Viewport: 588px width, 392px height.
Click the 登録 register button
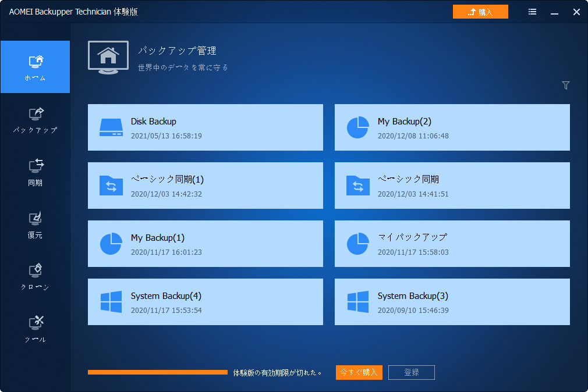412,372
